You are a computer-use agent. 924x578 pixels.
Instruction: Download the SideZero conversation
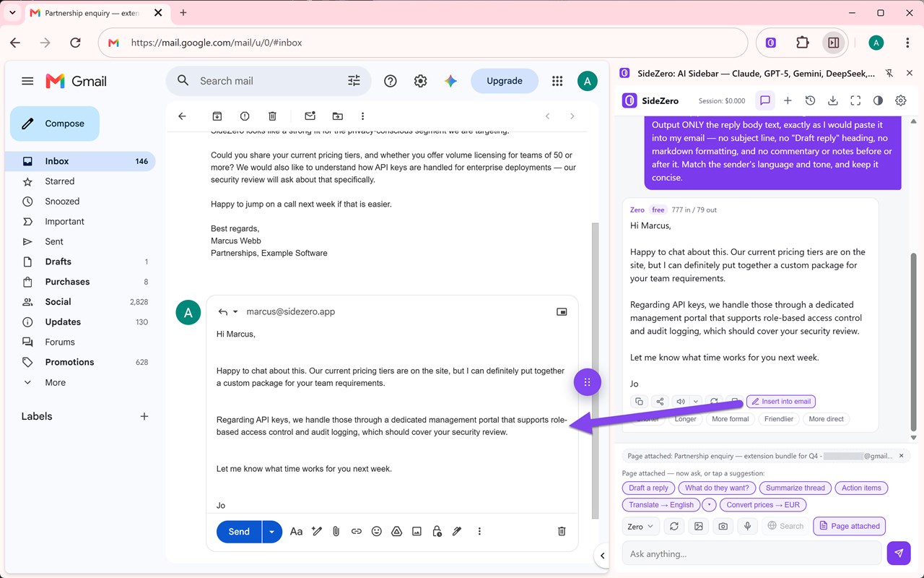click(x=832, y=100)
